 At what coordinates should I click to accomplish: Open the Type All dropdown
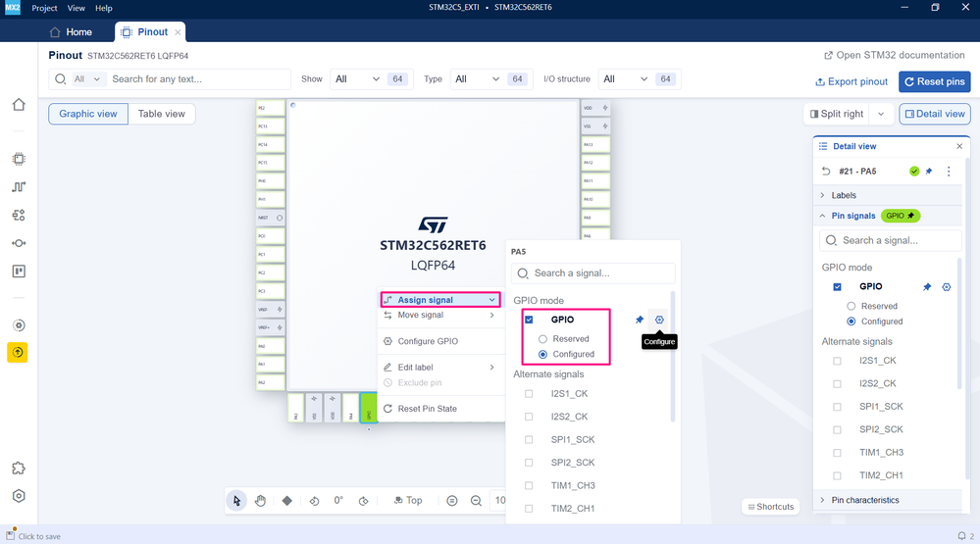coord(478,79)
